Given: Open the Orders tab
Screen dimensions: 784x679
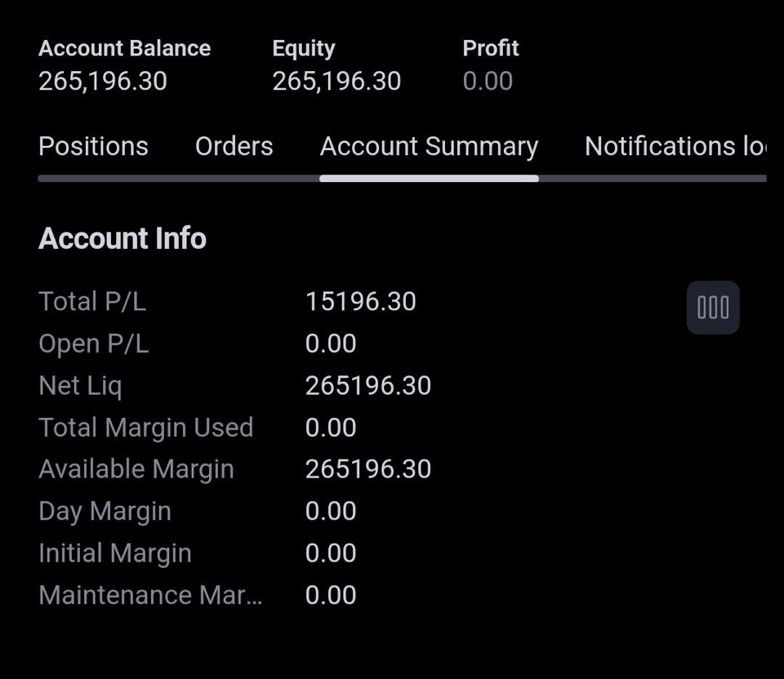Looking at the screenshot, I should [x=234, y=146].
